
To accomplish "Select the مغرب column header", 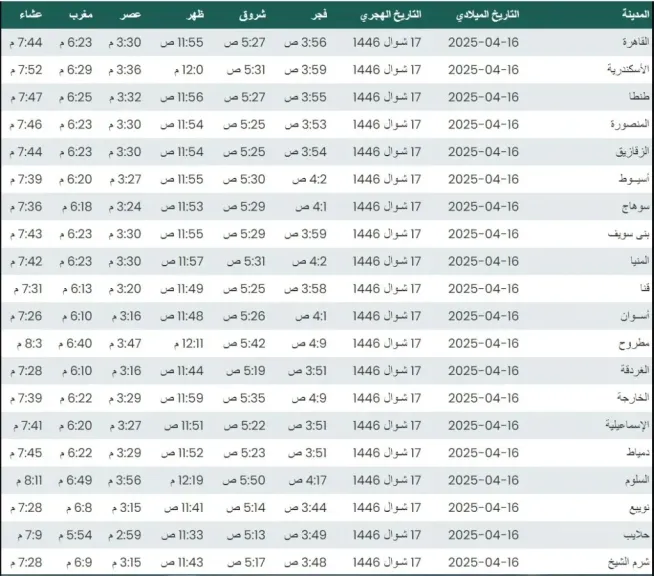I will click(80, 15).
